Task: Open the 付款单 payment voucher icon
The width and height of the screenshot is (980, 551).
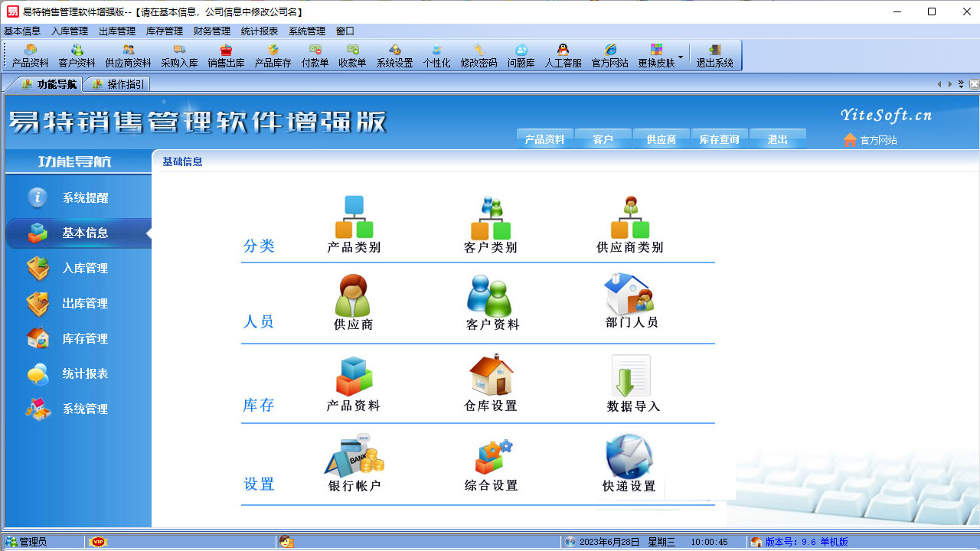Action: 315,55
